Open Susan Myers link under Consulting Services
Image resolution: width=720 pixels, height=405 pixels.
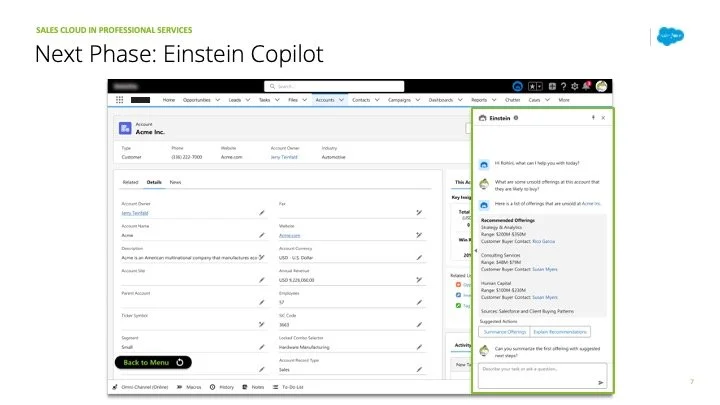point(545,269)
